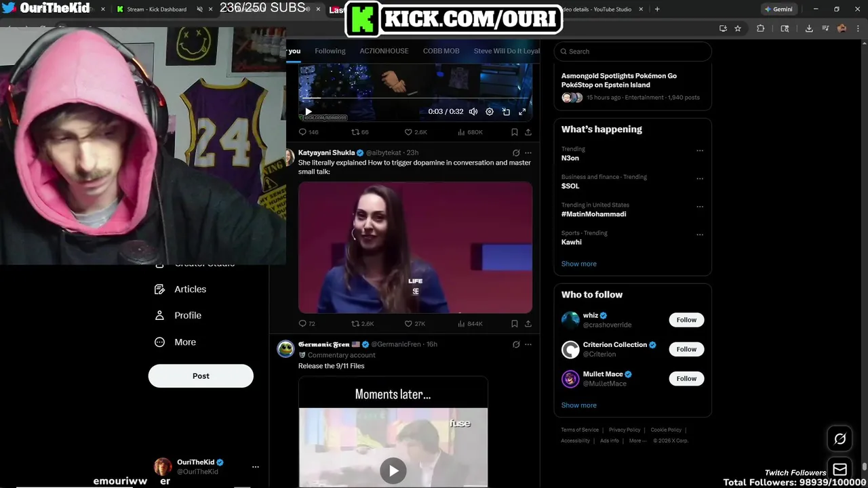Like Katyayani Shukla's post (27K)
Screen dimensions: 868x488
[415, 324]
